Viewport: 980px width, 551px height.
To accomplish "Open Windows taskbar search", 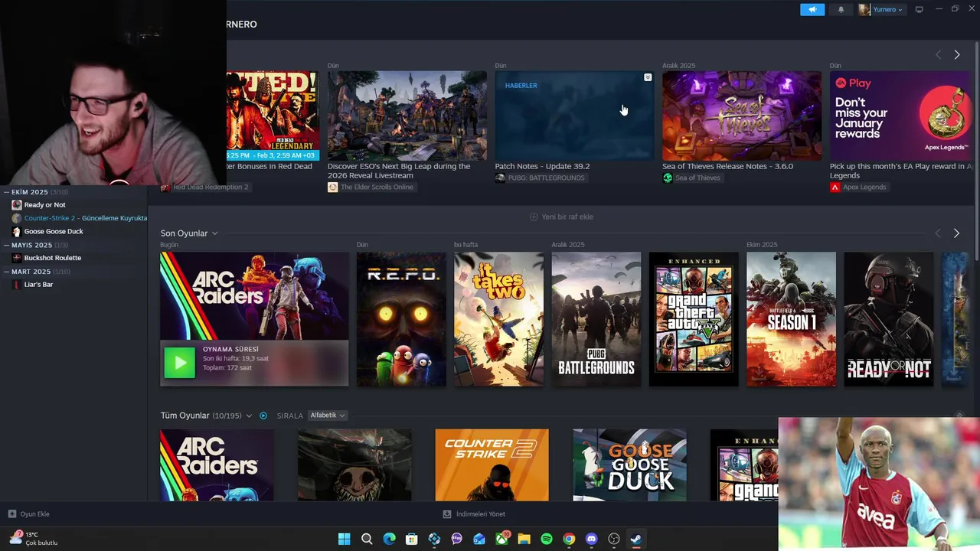I will coord(367,539).
